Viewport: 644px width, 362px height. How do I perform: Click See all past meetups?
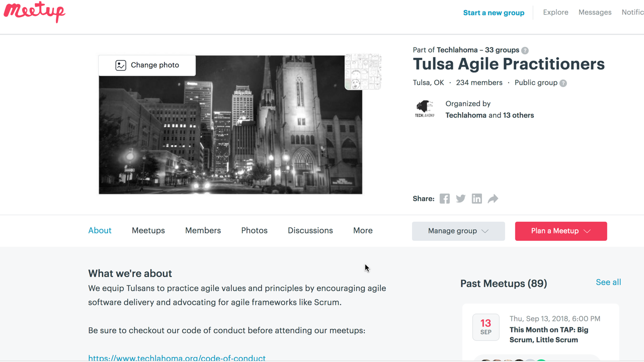tap(608, 282)
